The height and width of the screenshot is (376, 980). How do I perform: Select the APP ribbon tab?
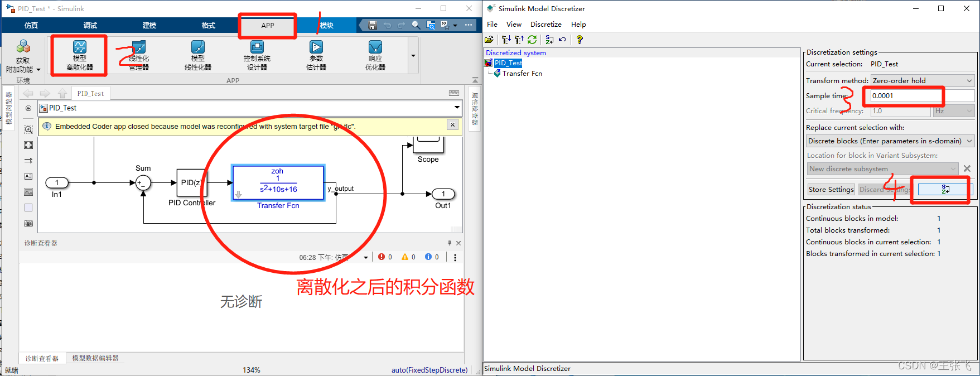(x=268, y=26)
